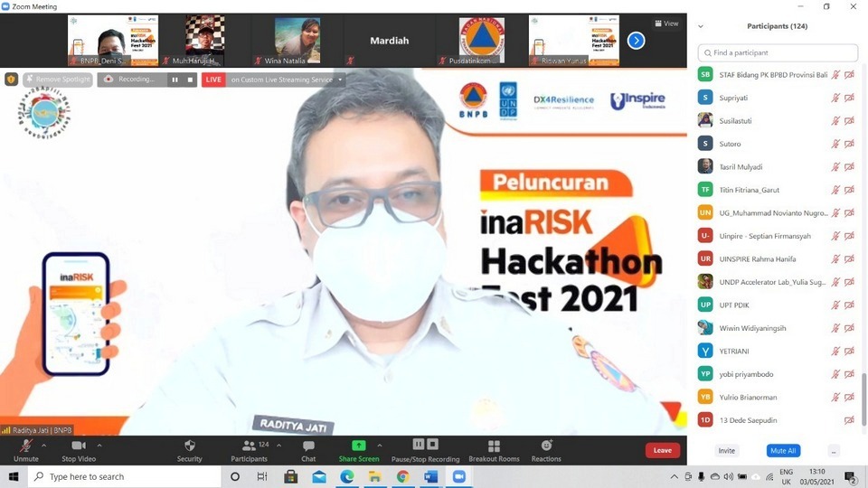Screen dimensions: 868x488
Task: Expand audio options arrow next to Unmute
Action: click(43, 446)
